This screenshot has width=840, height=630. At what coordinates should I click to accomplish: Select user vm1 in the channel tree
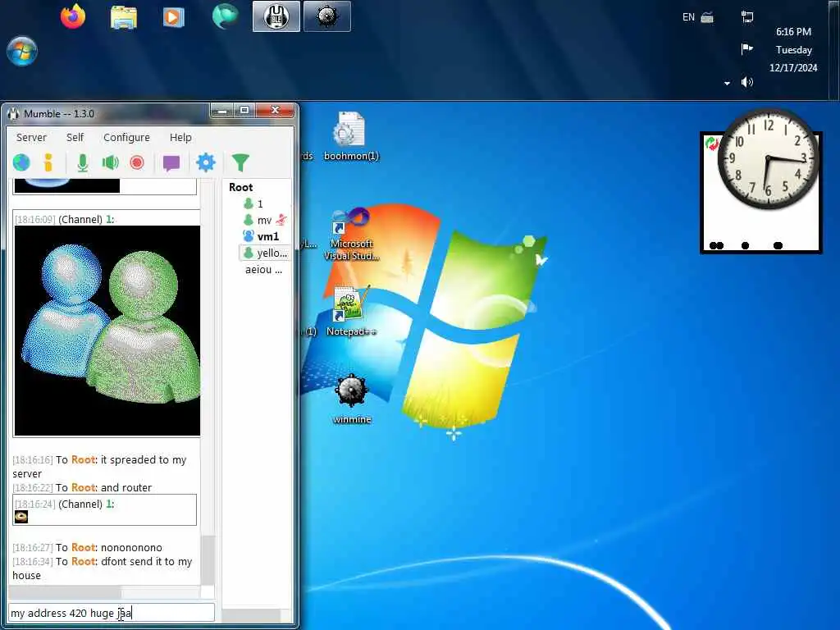pyautogui.click(x=268, y=236)
